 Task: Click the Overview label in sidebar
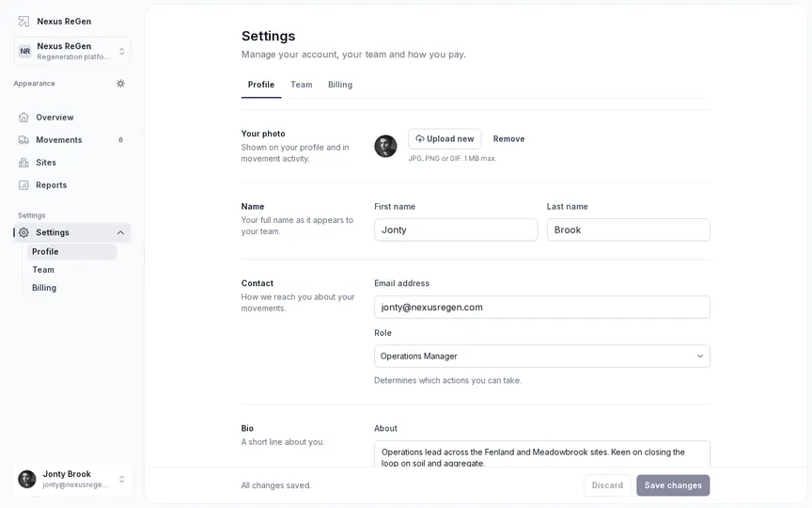click(x=55, y=118)
